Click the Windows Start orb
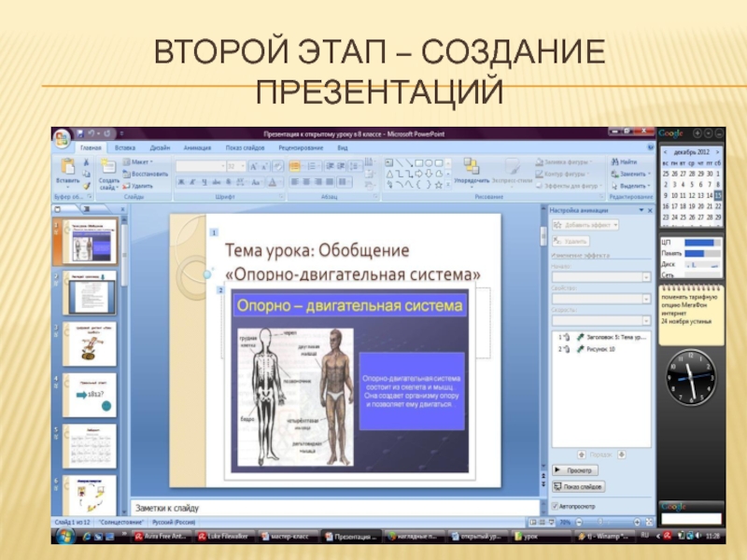 [65, 538]
